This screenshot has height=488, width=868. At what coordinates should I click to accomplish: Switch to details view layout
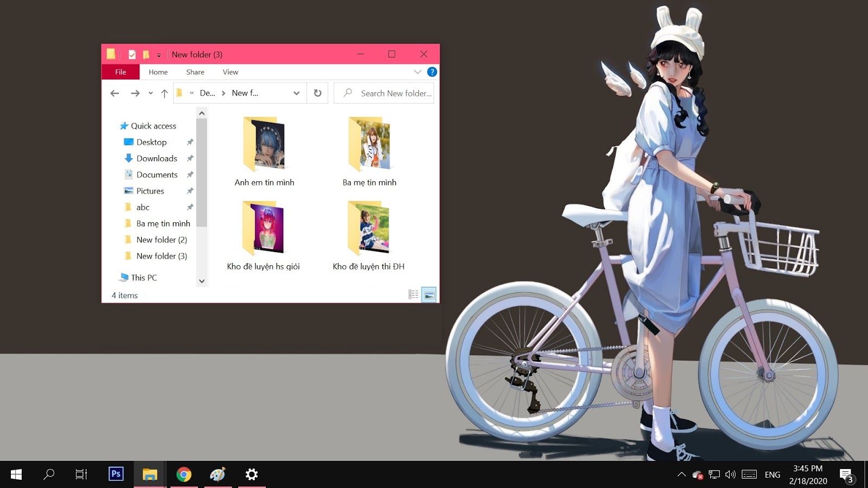click(413, 294)
